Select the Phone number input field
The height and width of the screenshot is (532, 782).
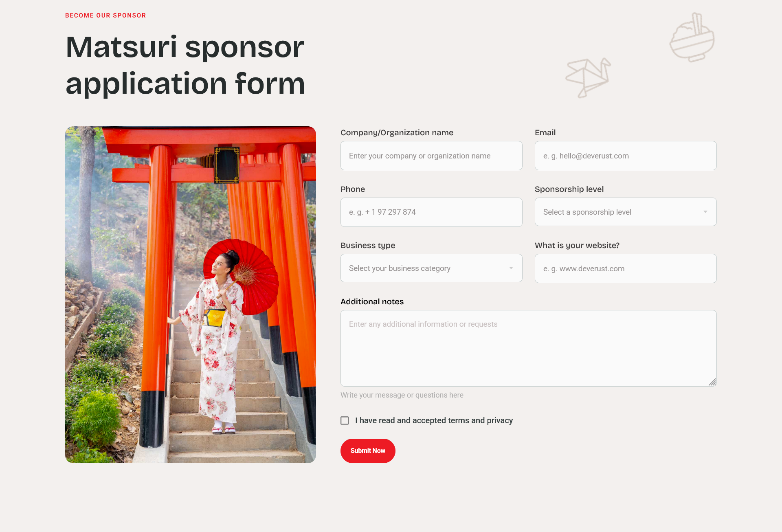pyautogui.click(x=431, y=212)
